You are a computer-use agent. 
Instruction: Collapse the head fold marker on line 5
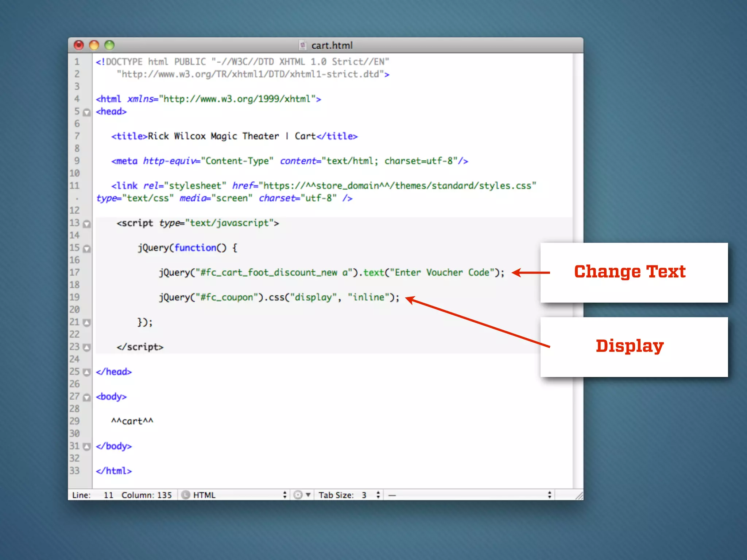click(86, 112)
